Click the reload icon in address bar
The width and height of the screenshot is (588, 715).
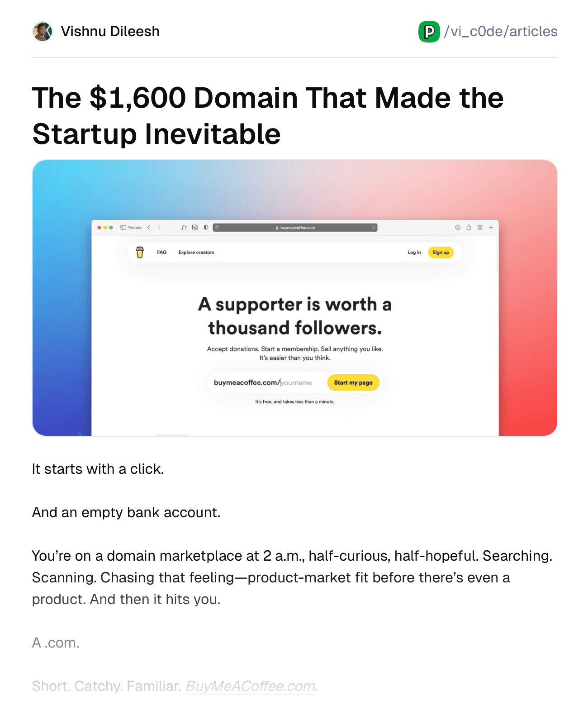pyautogui.click(x=374, y=228)
